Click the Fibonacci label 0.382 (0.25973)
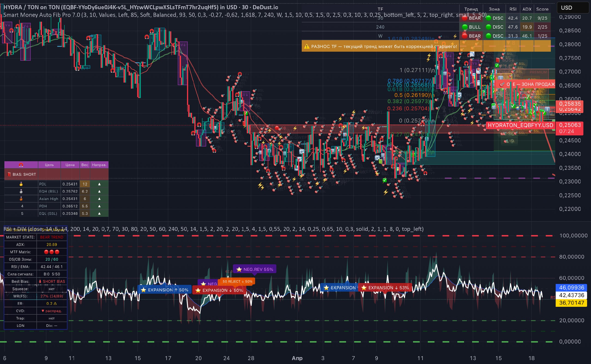 410,101
